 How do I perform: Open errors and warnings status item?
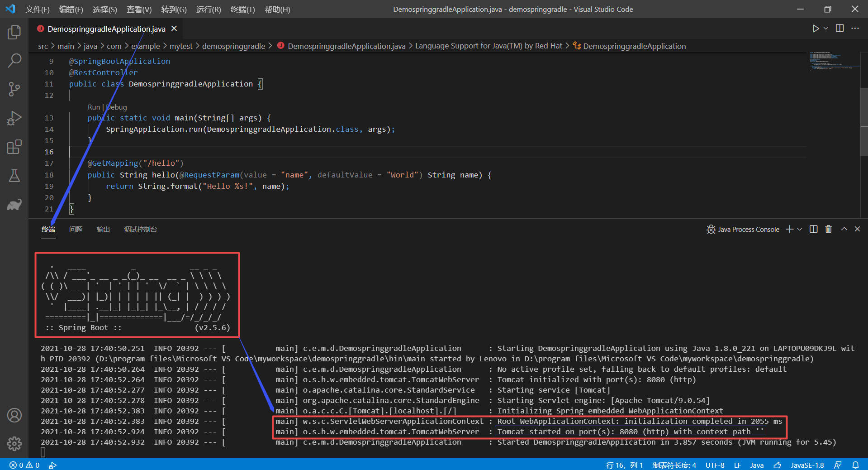point(25,465)
